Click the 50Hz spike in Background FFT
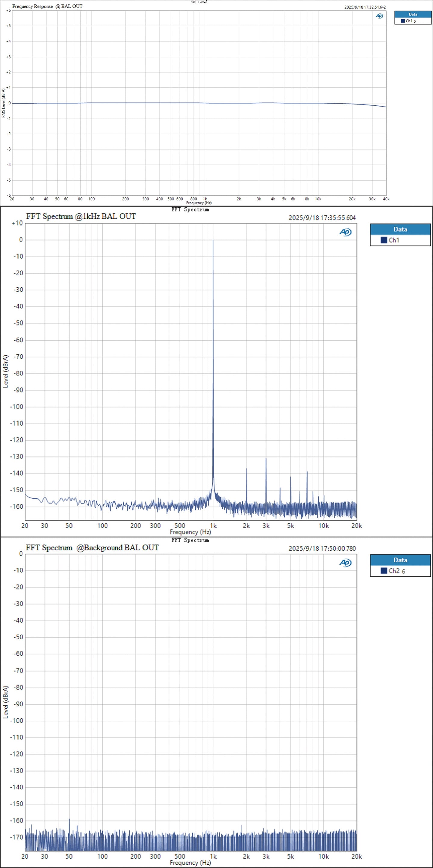 [70, 819]
